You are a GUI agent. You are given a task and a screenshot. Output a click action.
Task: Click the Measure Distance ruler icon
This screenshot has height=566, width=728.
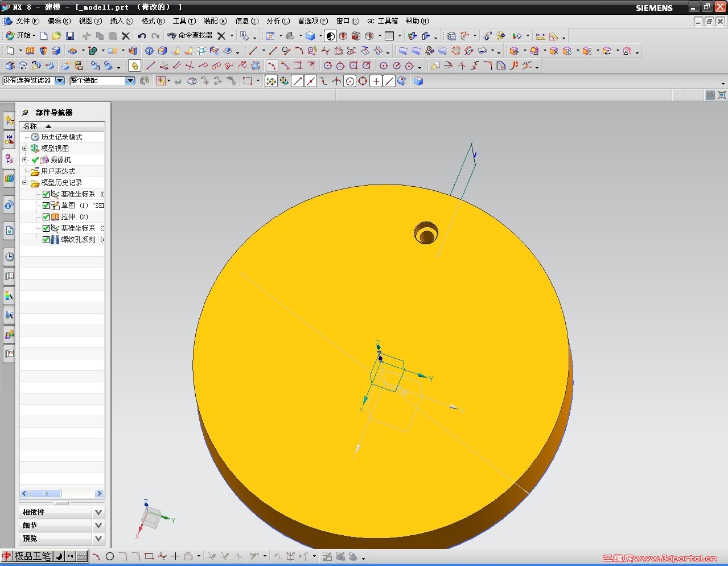coord(540,36)
